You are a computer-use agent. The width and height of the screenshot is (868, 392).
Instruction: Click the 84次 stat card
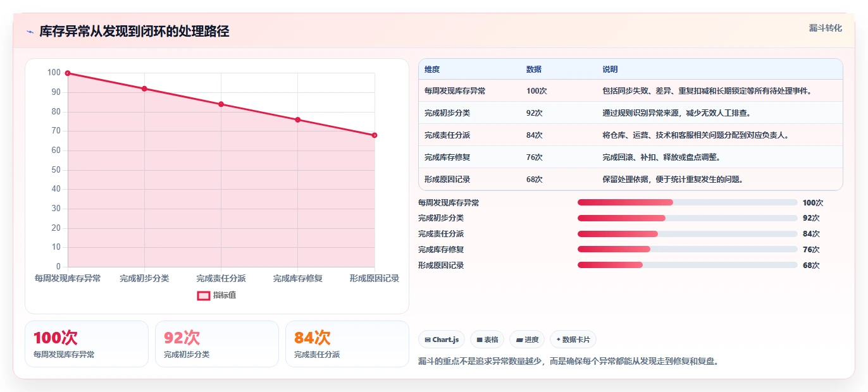[x=347, y=344]
